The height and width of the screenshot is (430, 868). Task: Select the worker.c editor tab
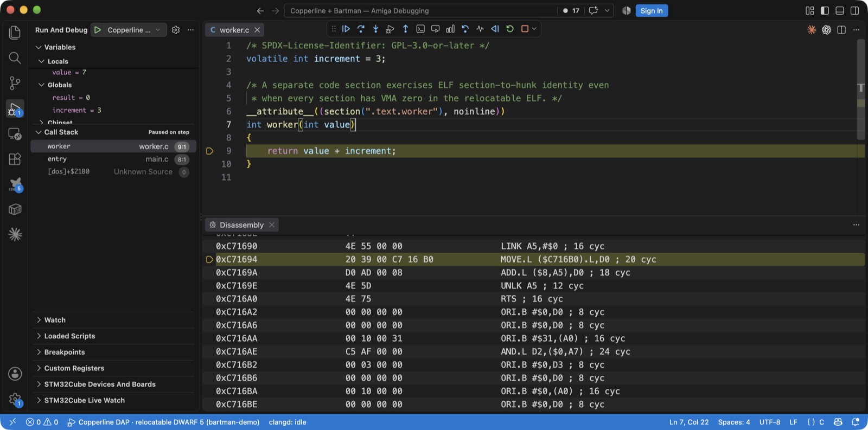tap(234, 30)
